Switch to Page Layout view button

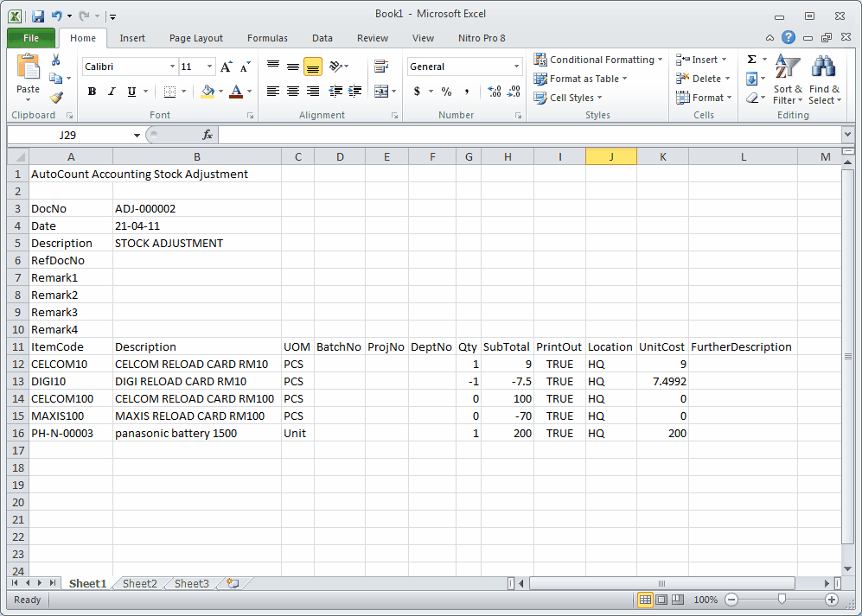pyautogui.click(x=662, y=600)
